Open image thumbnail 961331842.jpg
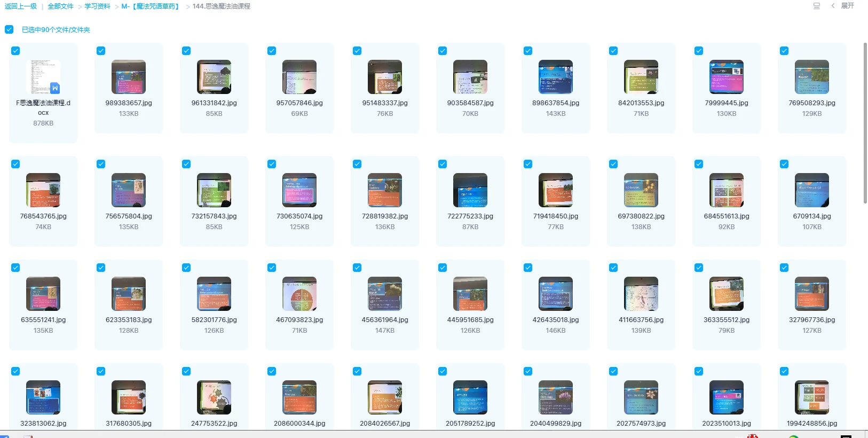The height and width of the screenshot is (438, 868). 214,77
